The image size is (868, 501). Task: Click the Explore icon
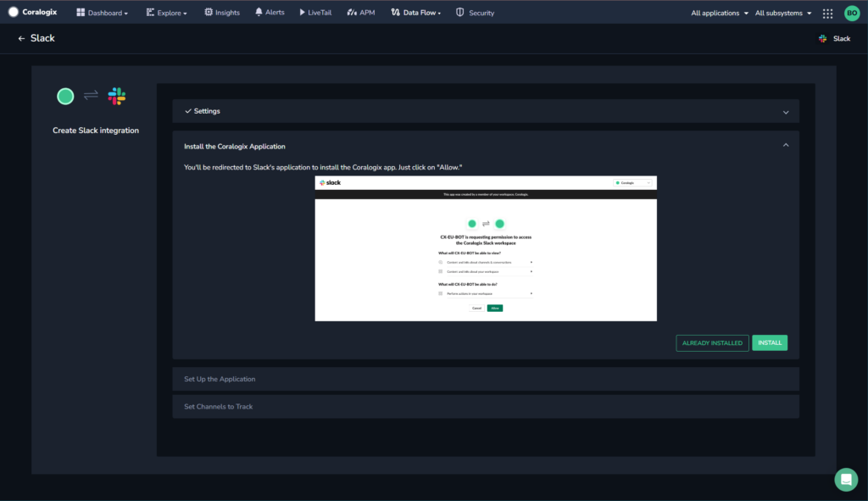click(x=150, y=12)
